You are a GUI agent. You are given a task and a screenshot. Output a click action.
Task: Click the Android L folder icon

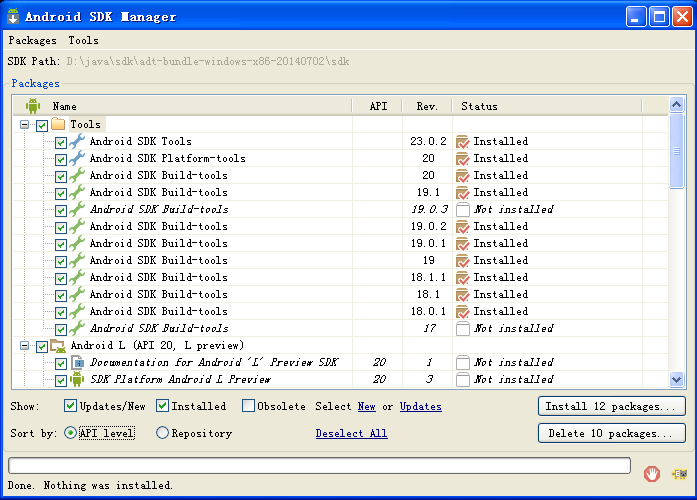pyautogui.click(x=58, y=345)
